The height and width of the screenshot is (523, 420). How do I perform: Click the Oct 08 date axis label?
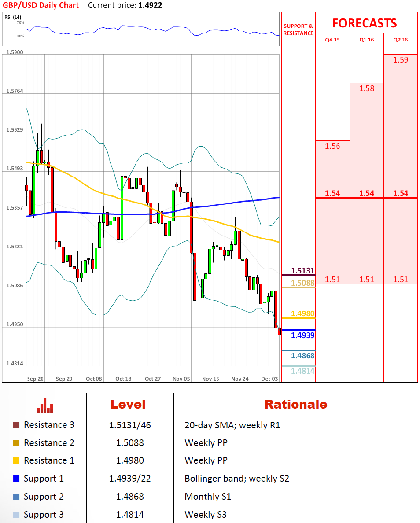(x=94, y=379)
